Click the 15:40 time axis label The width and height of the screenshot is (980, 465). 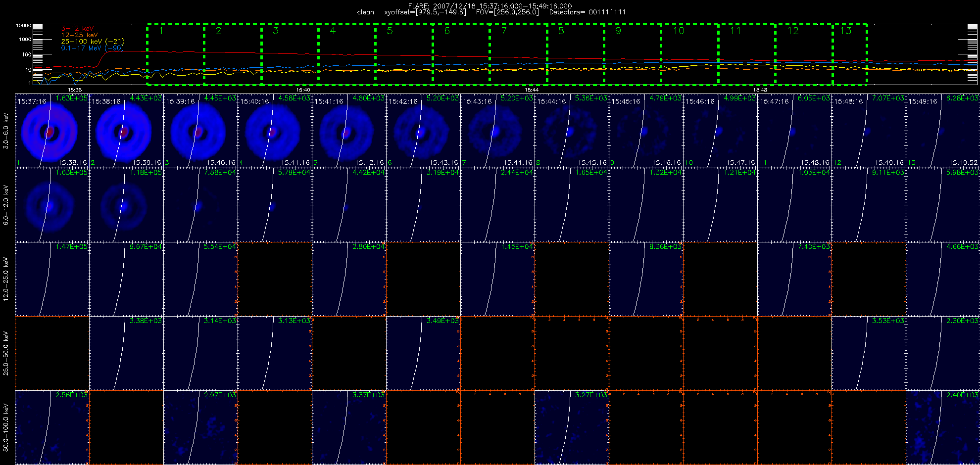[303, 90]
